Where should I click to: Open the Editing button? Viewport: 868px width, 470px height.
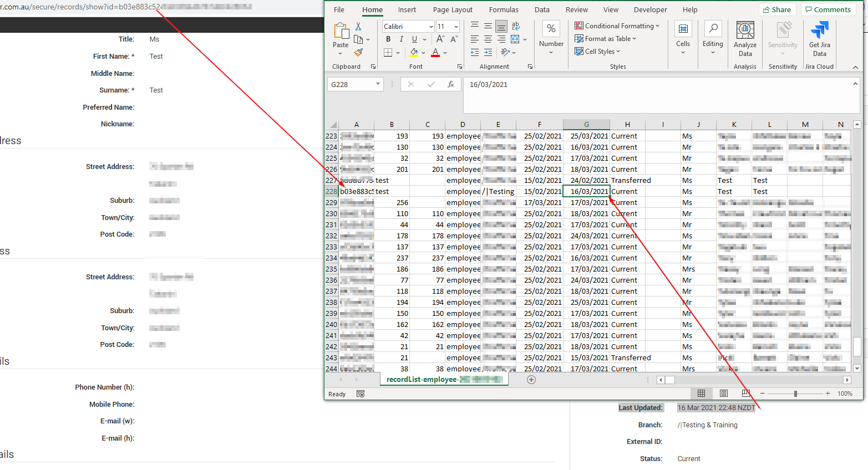713,38
